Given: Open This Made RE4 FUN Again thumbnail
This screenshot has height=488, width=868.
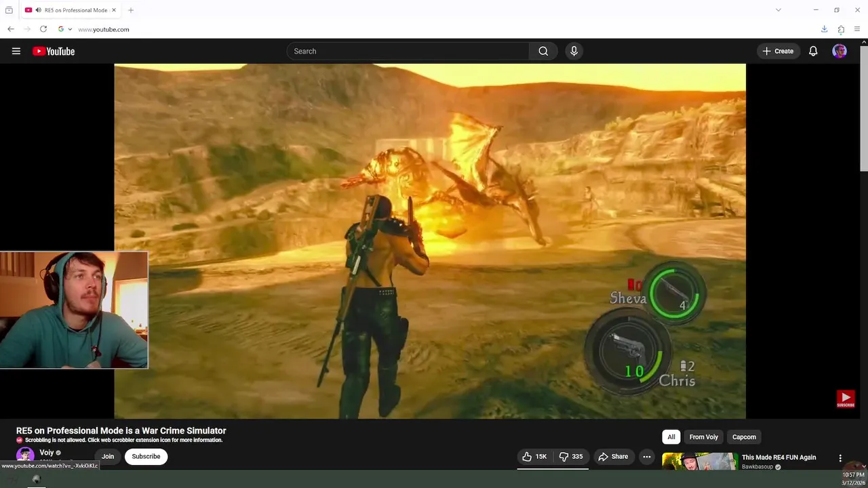Looking at the screenshot, I should pos(700,461).
